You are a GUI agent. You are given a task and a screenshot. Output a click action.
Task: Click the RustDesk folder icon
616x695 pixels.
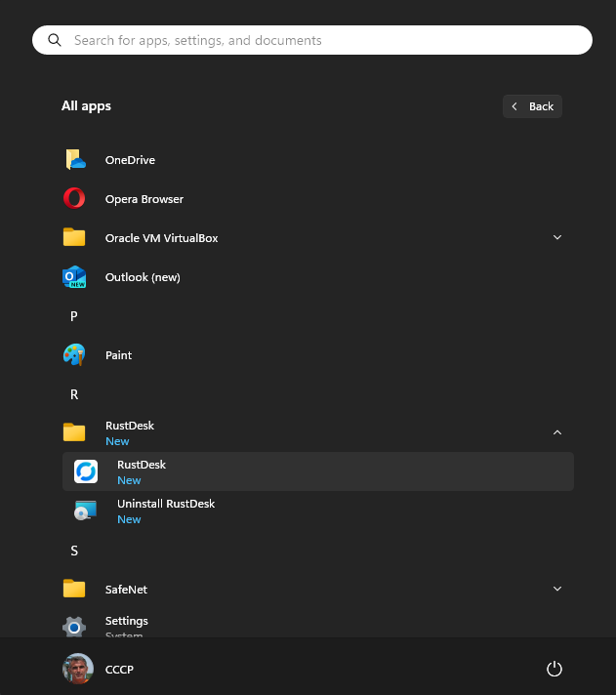click(74, 432)
